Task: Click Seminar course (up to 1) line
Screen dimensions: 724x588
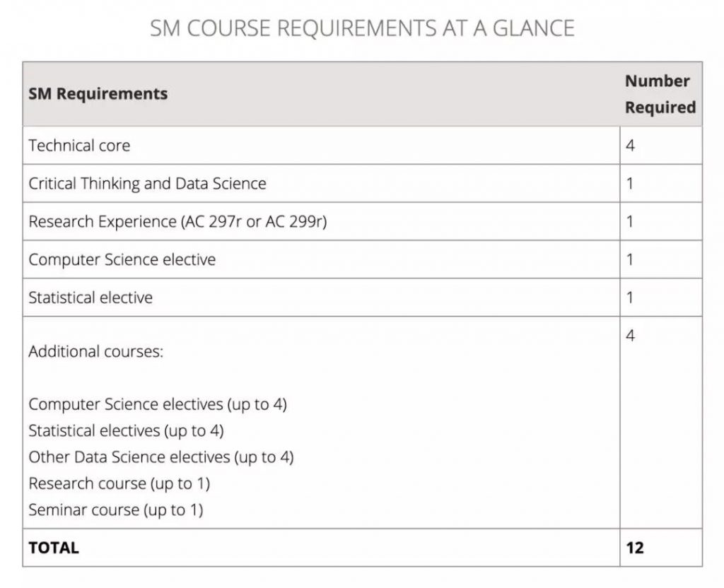Action: (x=116, y=510)
